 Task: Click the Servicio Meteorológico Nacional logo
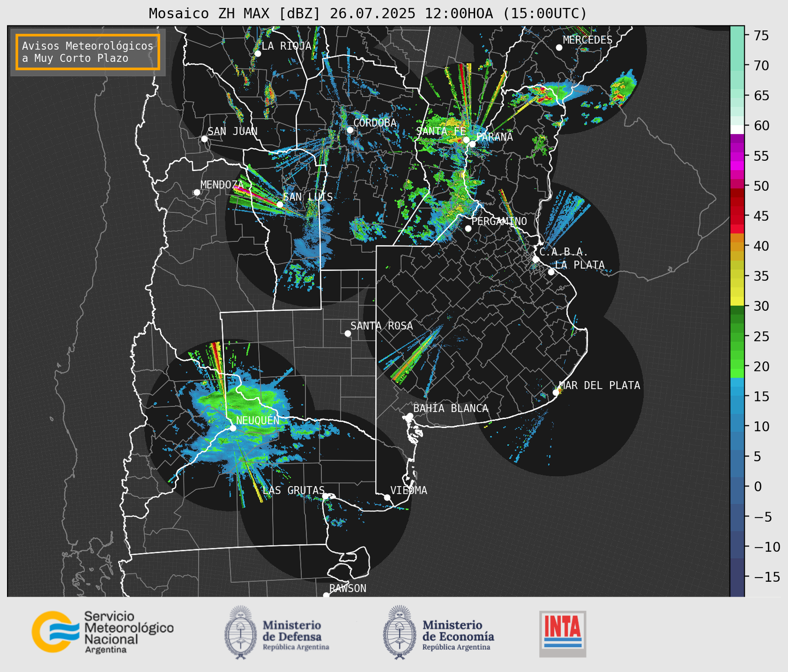(x=103, y=632)
